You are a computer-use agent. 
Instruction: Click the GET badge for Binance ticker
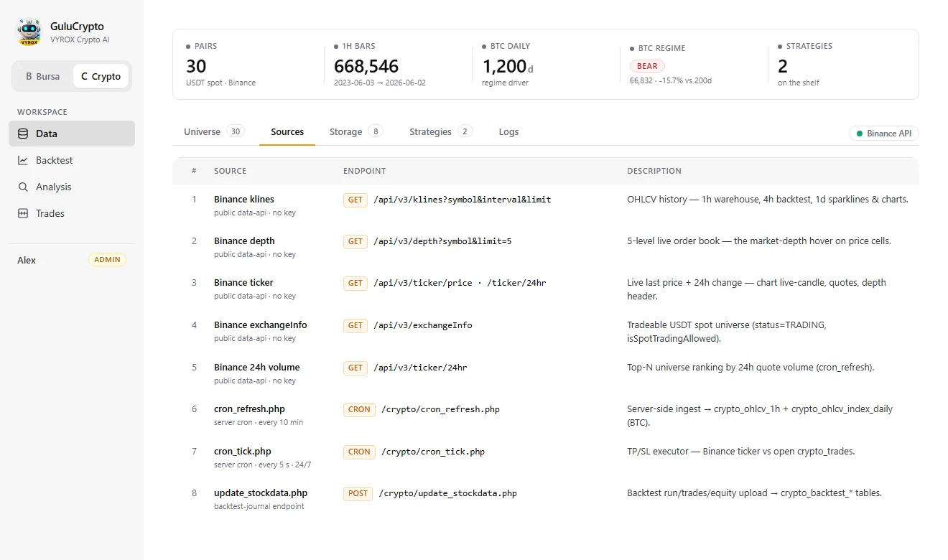[x=355, y=283]
